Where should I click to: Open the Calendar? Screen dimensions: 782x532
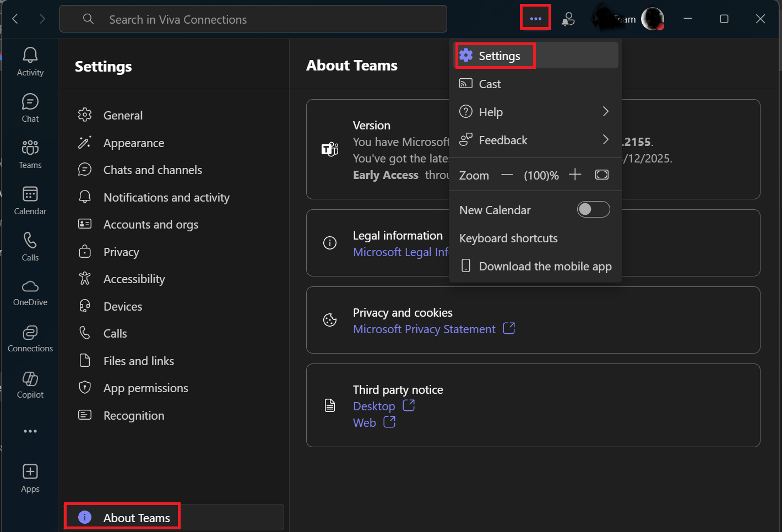[x=30, y=199]
